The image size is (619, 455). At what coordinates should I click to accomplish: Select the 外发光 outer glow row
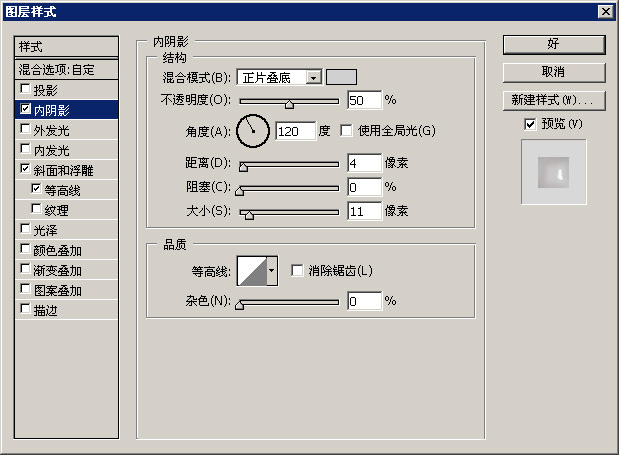(66, 130)
